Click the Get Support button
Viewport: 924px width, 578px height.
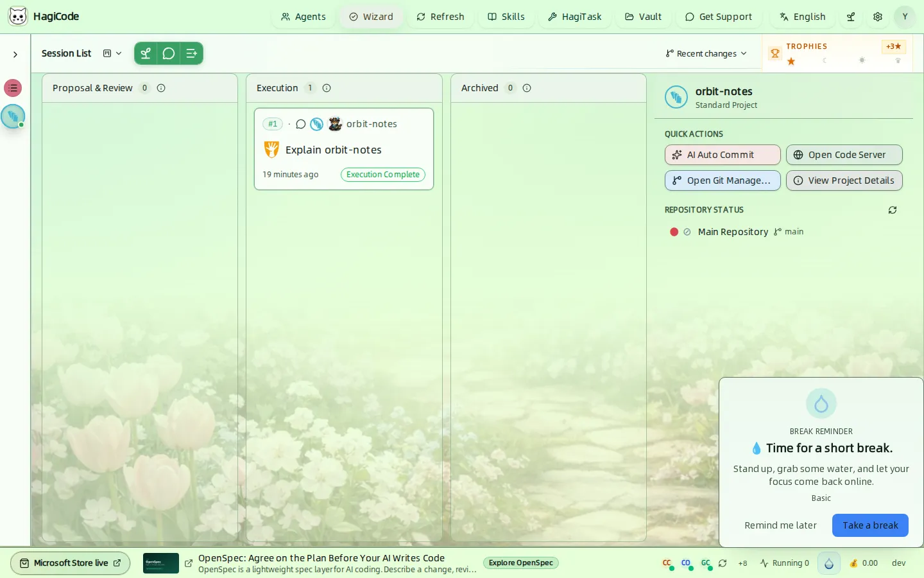pyautogui.click(x=719, y=17)
